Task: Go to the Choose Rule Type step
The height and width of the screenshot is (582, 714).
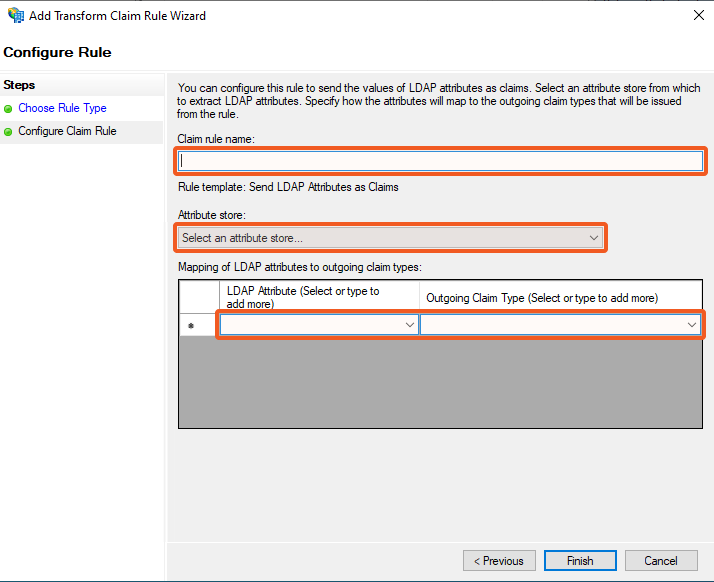Action: pos(62,108)
